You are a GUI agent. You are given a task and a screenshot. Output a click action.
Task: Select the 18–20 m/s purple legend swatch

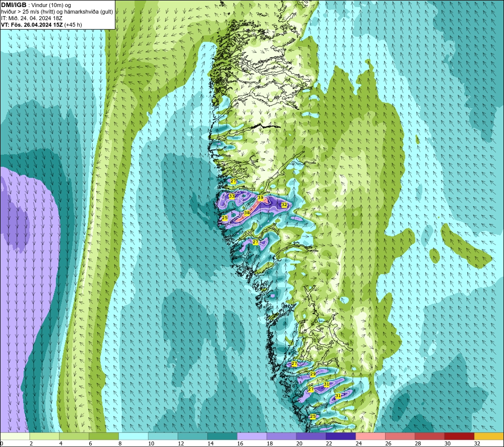[282, 436]
